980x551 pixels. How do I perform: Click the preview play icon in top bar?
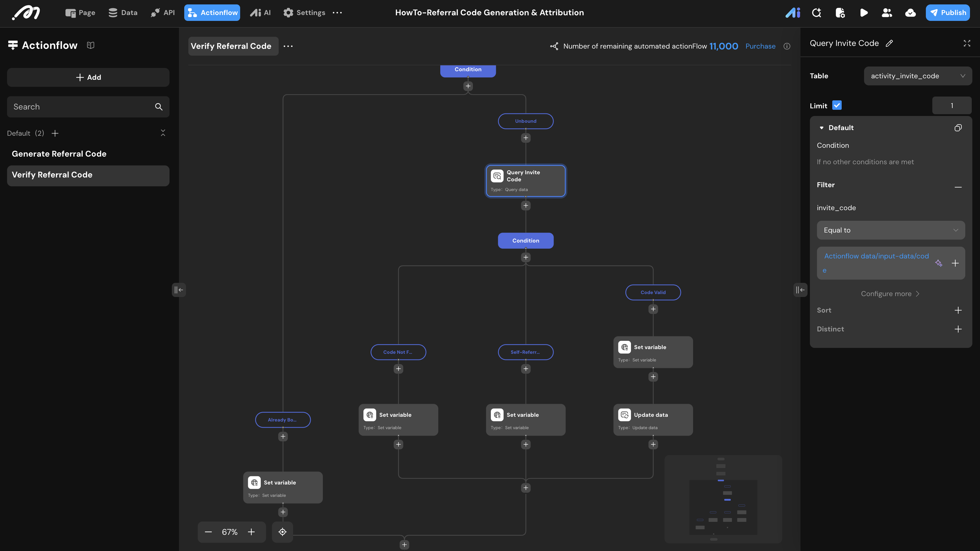coord(863,13)
